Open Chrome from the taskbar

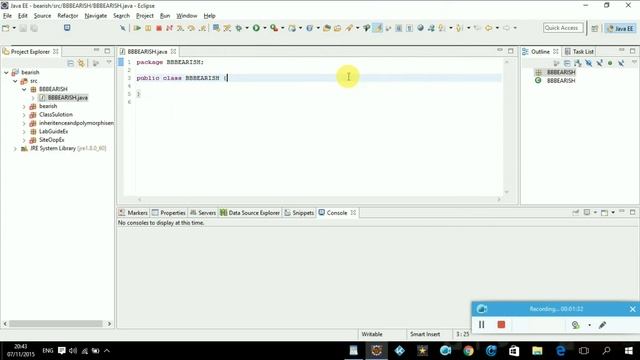pyautogui.click(x=468, y=351)
